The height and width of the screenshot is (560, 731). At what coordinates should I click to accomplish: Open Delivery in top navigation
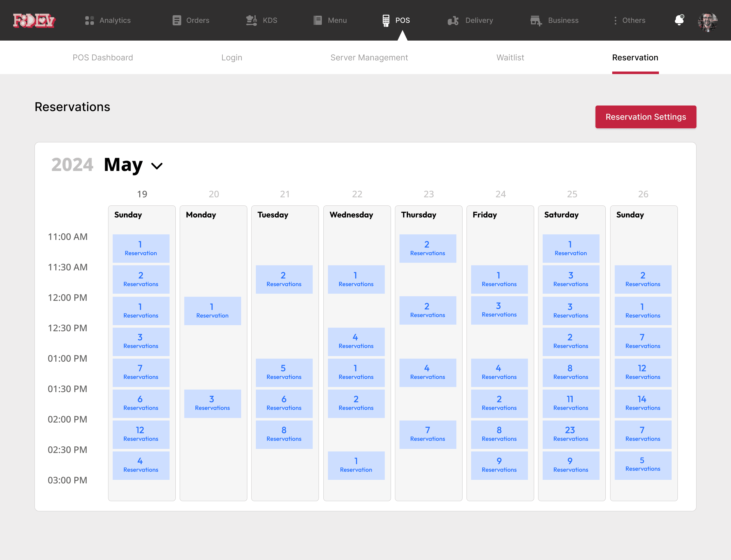[x=479, y=20]
